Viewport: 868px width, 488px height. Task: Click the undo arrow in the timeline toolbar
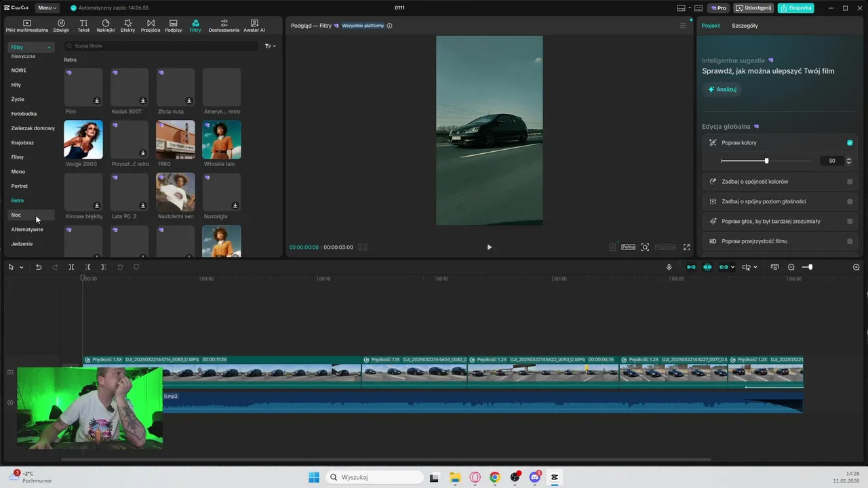click(x=39, y=267)
